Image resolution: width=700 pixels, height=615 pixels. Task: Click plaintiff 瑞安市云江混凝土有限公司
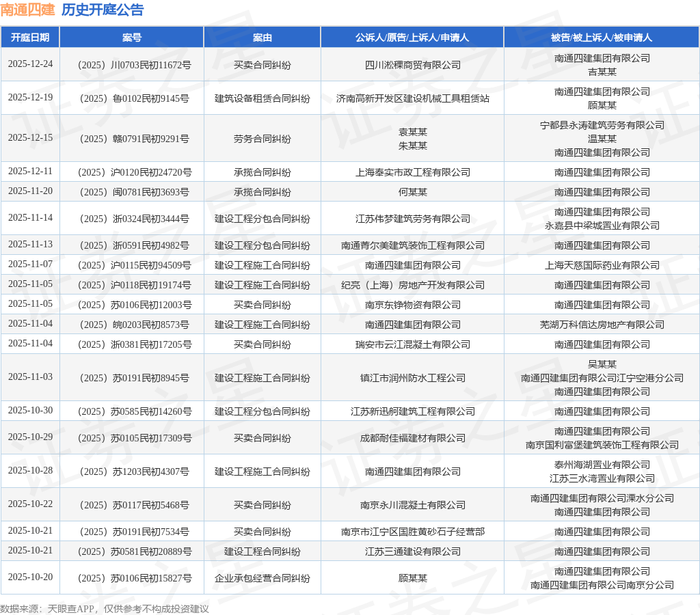412,344
